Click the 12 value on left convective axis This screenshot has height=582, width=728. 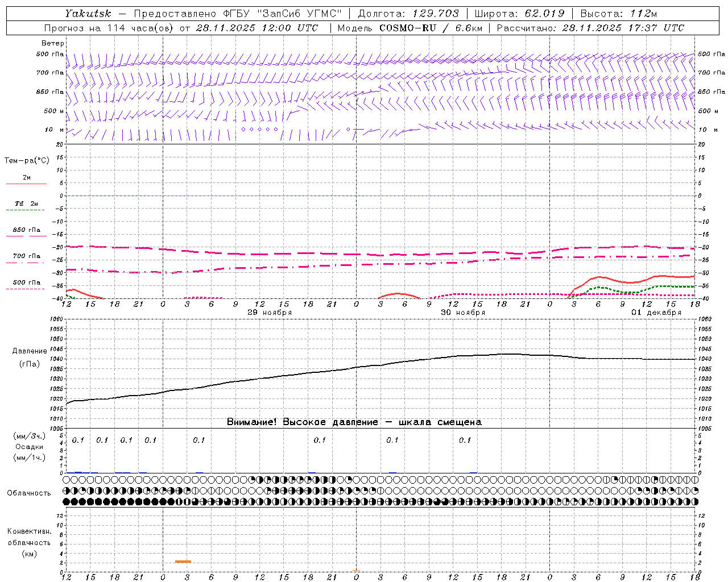(x=60, y=516)
